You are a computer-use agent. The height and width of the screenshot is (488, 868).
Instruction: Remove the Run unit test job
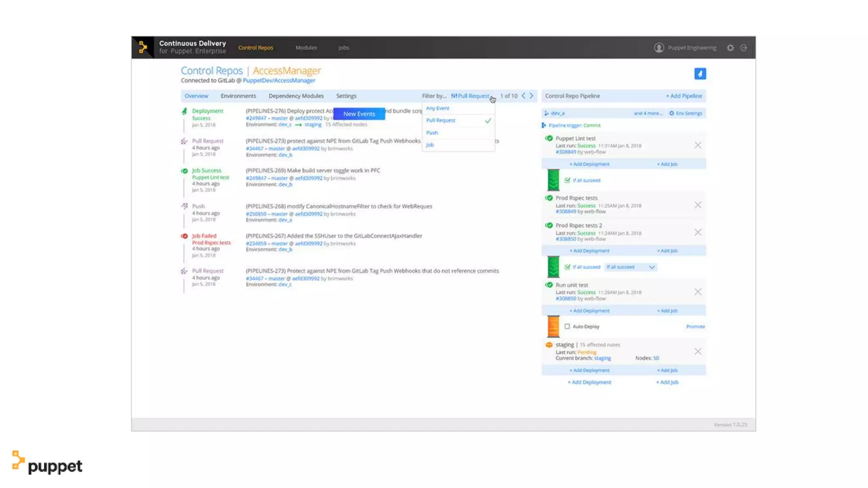click(698, 292)
